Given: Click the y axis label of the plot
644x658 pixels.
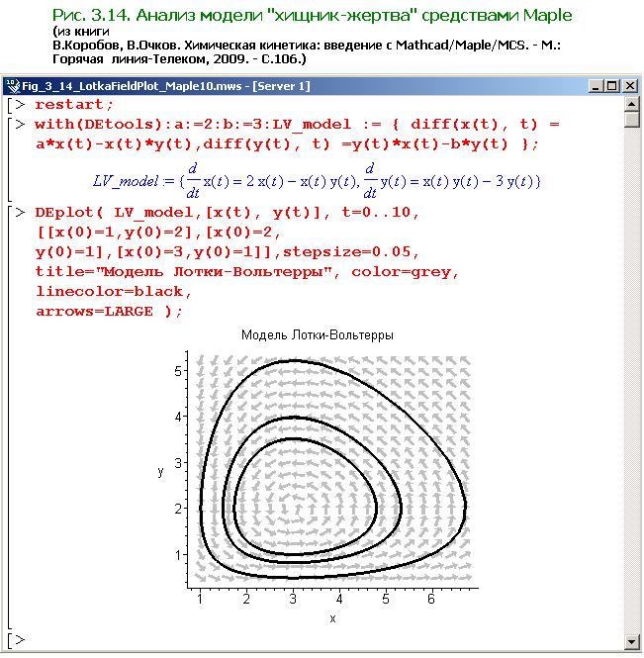Looking at the screenshot, I should click(x=160, y=472).
